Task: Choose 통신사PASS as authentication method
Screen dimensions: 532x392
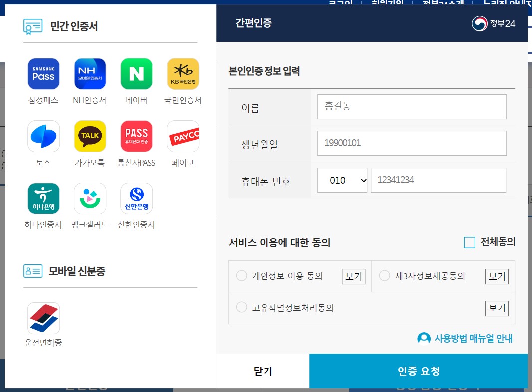Action: (136, 136)
